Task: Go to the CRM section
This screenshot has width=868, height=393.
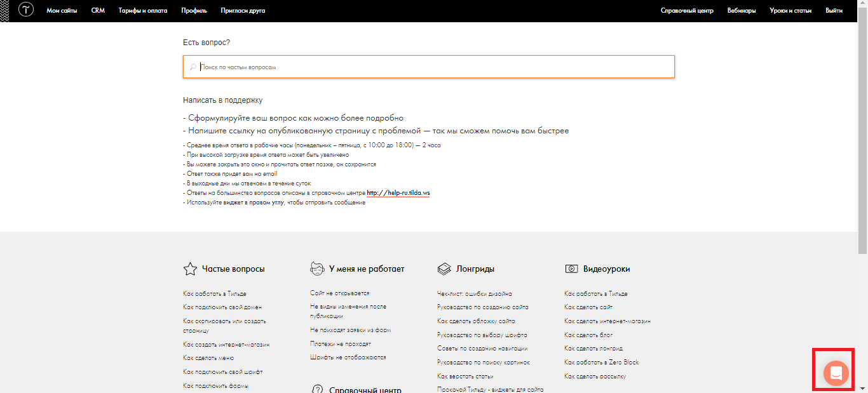Action: tap(98, 11)
